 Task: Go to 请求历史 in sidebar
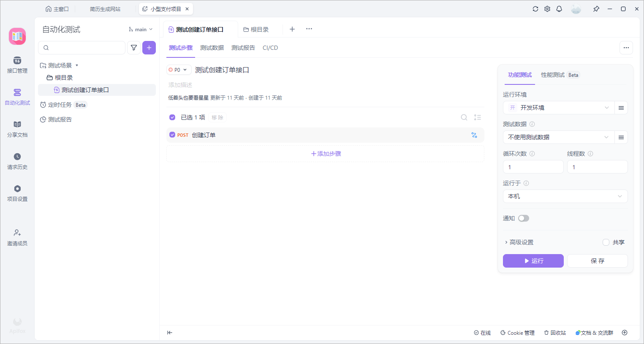pyautogui.click(x=17, y=161)
